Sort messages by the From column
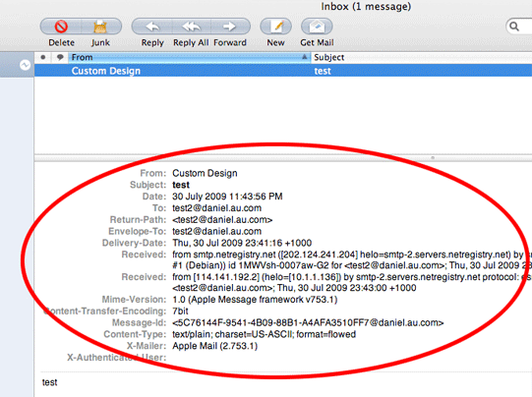The image size is (532, 397). click(x=190, y=57)
